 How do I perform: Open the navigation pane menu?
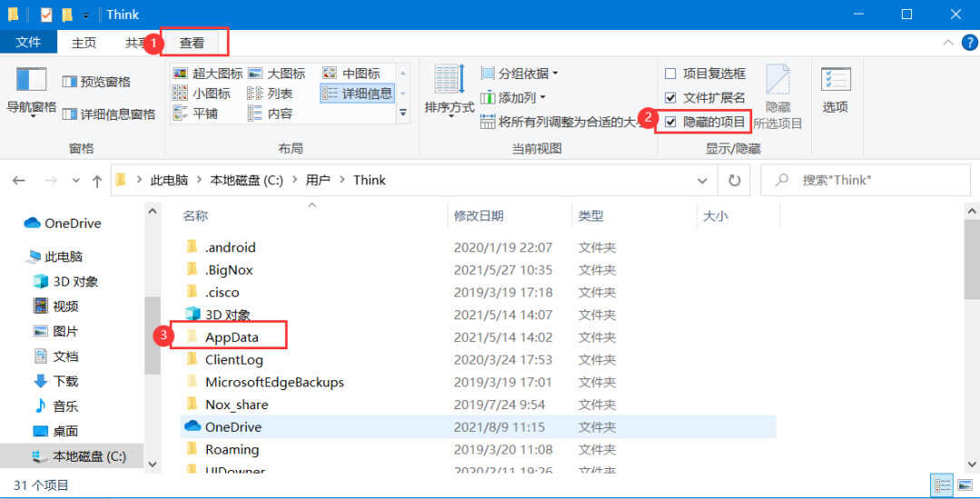[31, 92]
